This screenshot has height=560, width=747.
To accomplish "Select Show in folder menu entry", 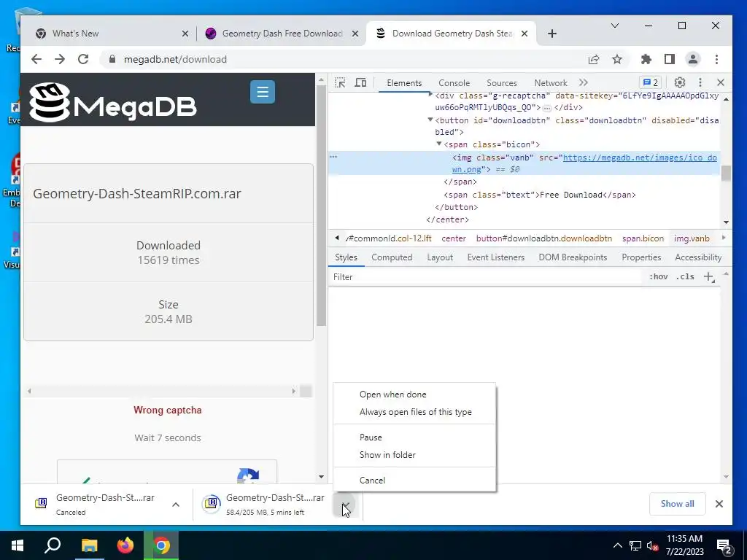I will 414,455.
